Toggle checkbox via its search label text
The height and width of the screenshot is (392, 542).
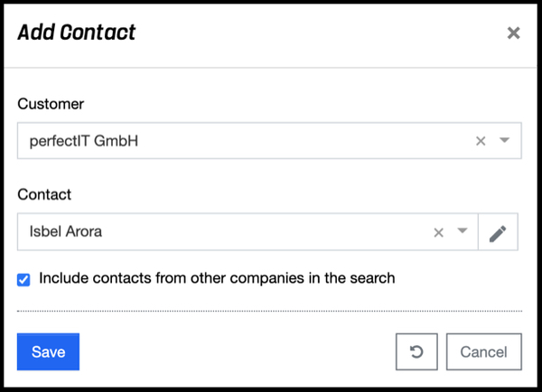[x=217, y=278]
